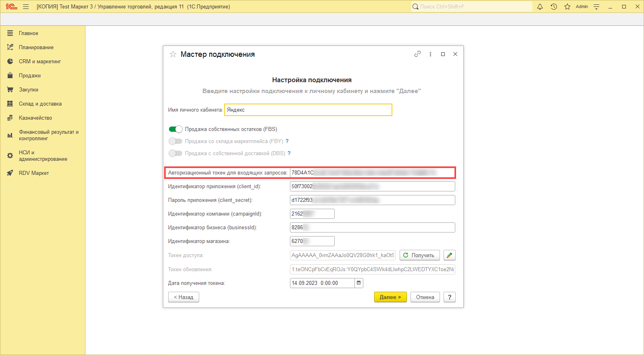Click the Получить token button
Screen dimensions: 644x355
coord(419,255)
